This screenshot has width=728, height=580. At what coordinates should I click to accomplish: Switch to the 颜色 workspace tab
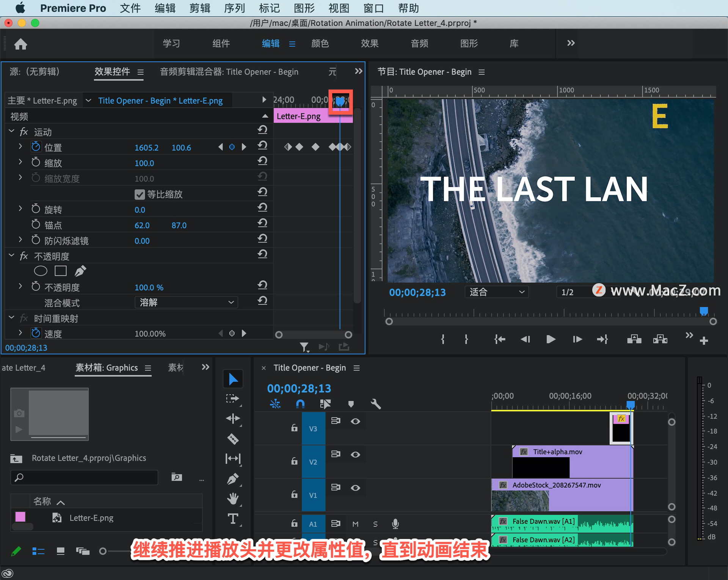pos(320,44)
